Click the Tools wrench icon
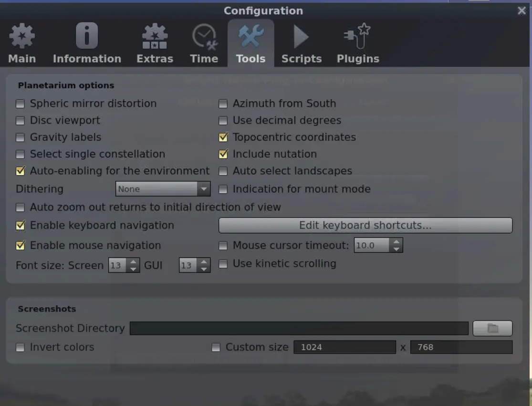 tap(250, 37)
